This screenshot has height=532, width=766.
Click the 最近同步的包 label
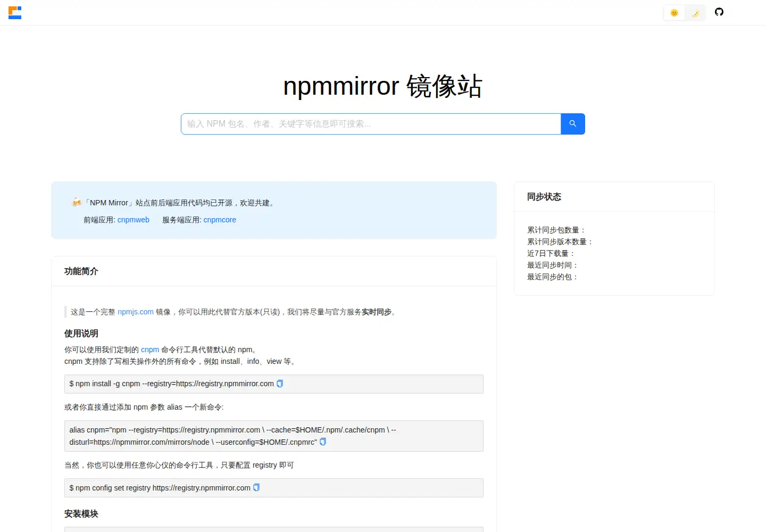pyautogui.click(x=553, y=277)
